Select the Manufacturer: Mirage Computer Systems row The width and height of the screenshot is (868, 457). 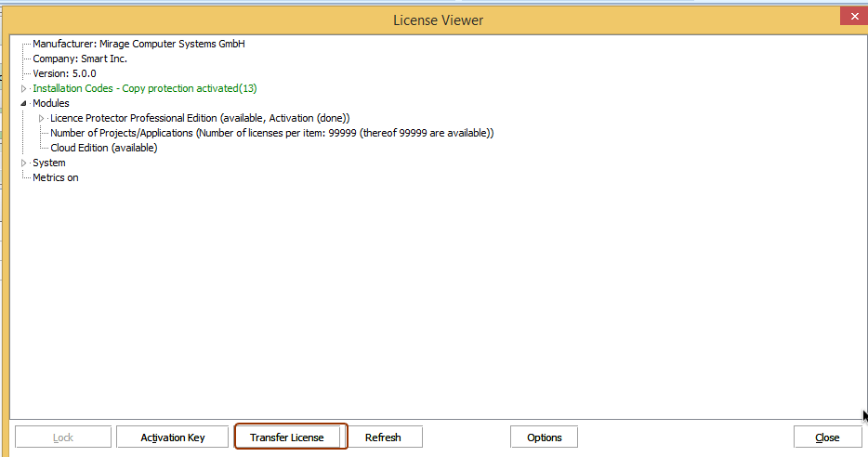tap(138, 44)
